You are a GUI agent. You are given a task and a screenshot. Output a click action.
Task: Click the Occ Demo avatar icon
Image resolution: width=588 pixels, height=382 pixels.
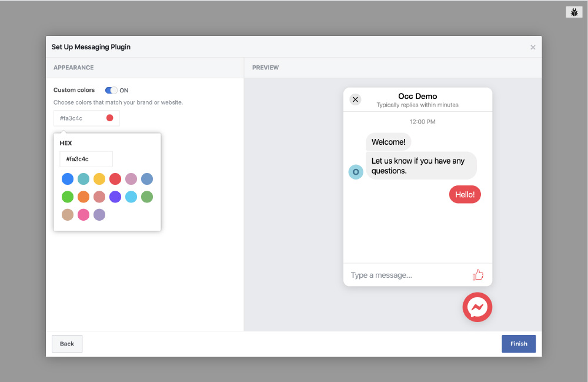pos(356,172)
